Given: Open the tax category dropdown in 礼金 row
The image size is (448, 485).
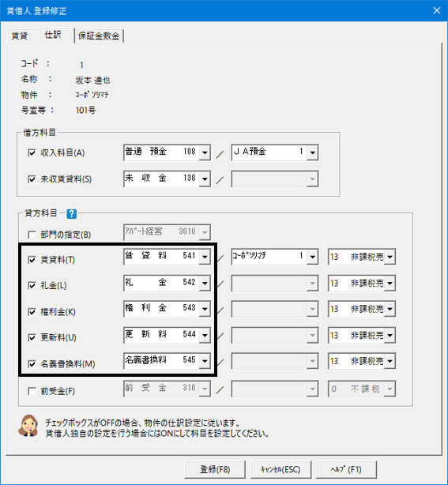Looking at the screenshot, I should (x=390, y=283).
